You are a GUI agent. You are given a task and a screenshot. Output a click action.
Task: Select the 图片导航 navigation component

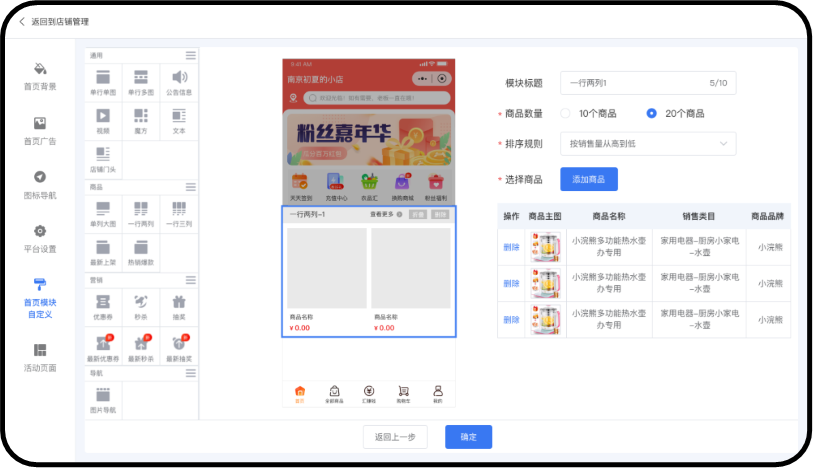tap(103, 395)
